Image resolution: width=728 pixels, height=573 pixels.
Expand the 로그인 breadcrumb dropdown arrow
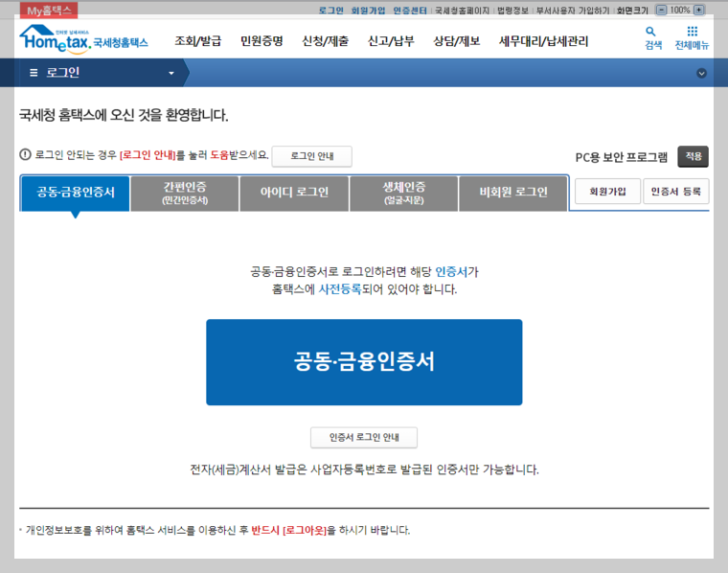(x=171, y=73)
